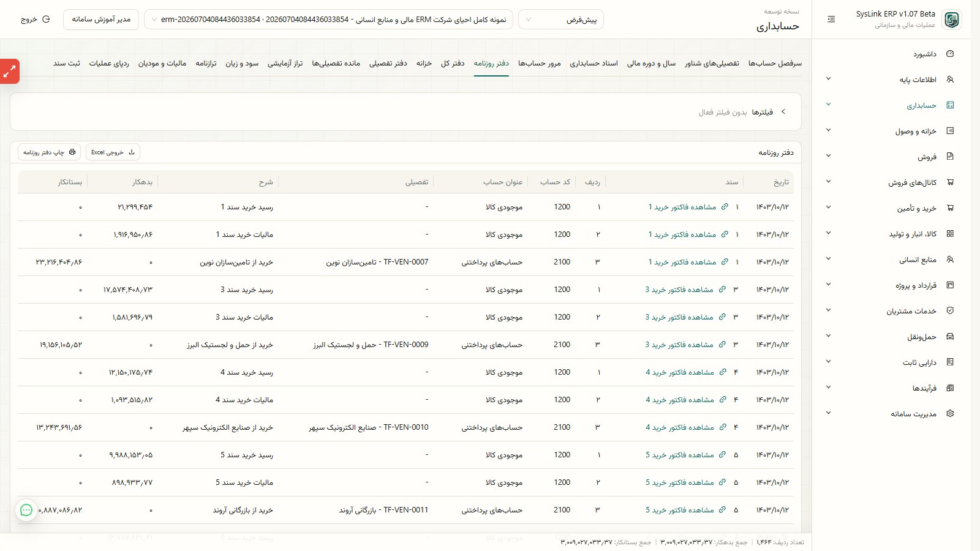
Task: Open the ثبت سند tab
Action: pyautogui.click(x=67, y=64)
